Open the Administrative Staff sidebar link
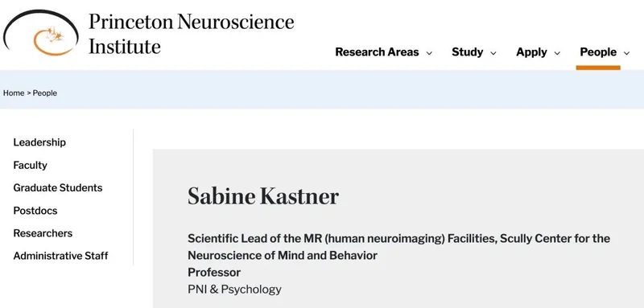 point(61,256)
